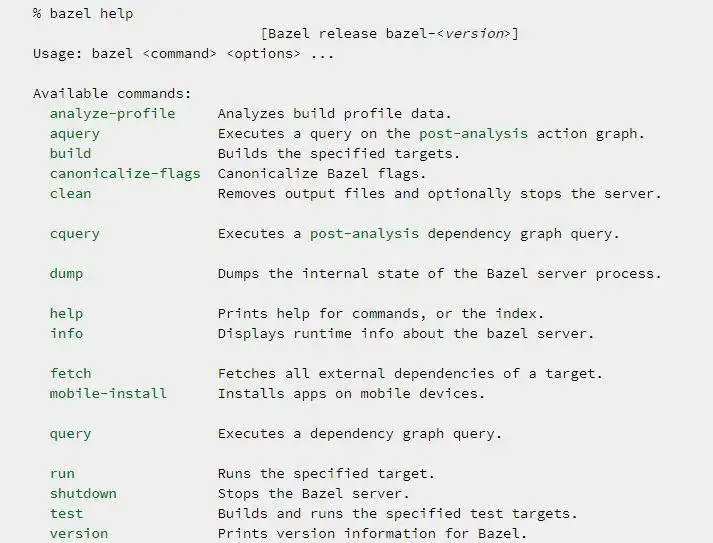Viewport: 713px width, 543px height.
Task: Click the aquery command link
Action: coord(75,133)
